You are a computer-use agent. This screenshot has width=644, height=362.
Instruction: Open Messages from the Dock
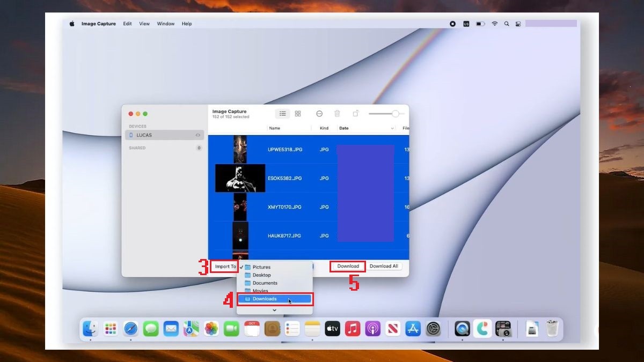point(151,328)
